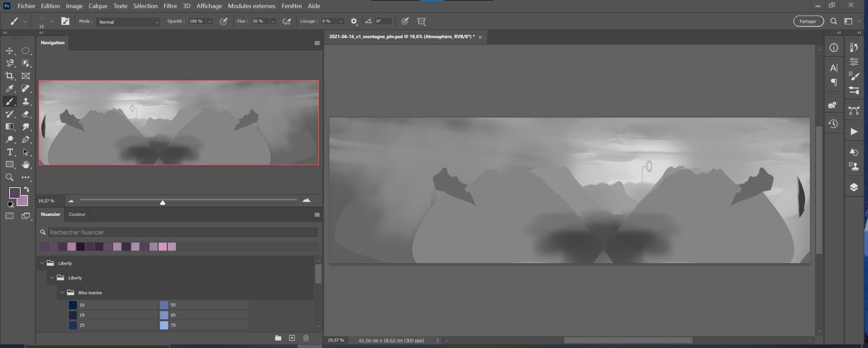This screenshot has width=868, height=348.
Task: Collapse the Bleu marine swatch folder
Action: [x=62, y=292]
